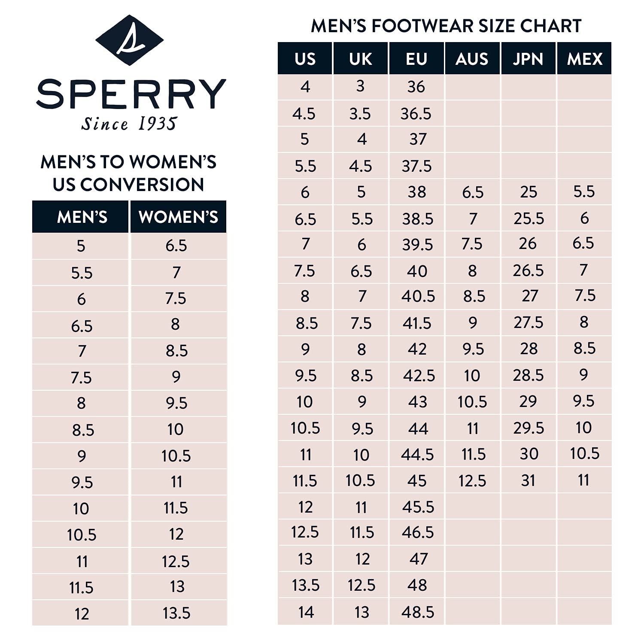This screenshot has width=644, height=644.
Task: Click the JPN column header
Action: click(528, 59)
